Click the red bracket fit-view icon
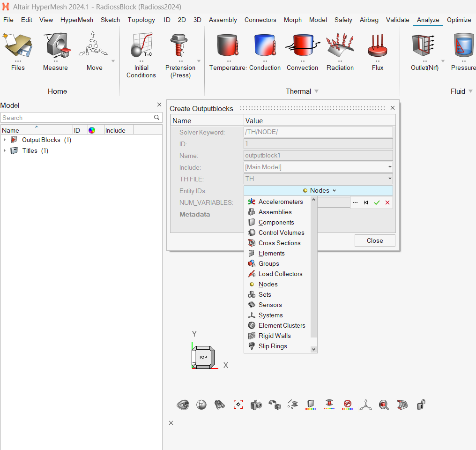Viewport: 476px width, 450px height. [x=238, y=405]
